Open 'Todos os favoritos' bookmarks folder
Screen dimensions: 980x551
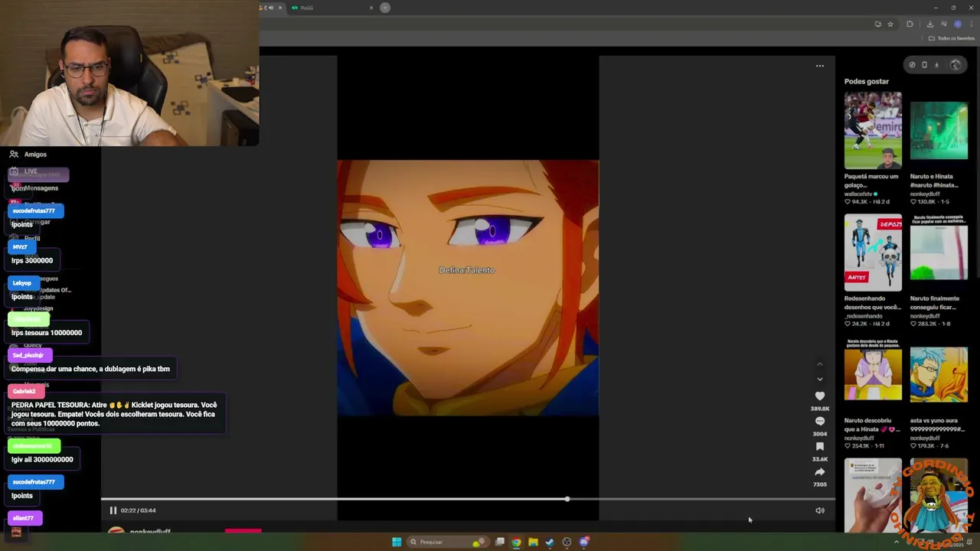tap(952, 38)
